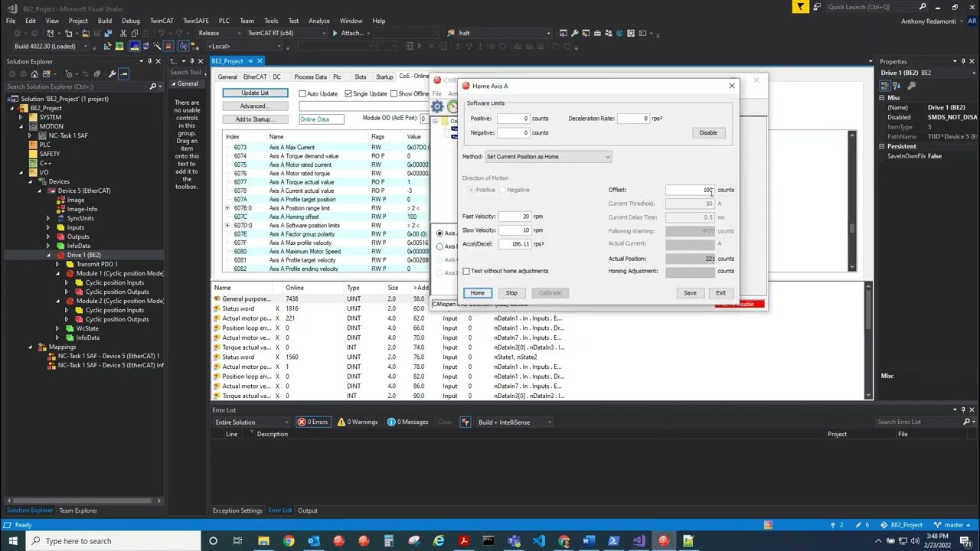Click the Acrobat taskbar icon

464,541
